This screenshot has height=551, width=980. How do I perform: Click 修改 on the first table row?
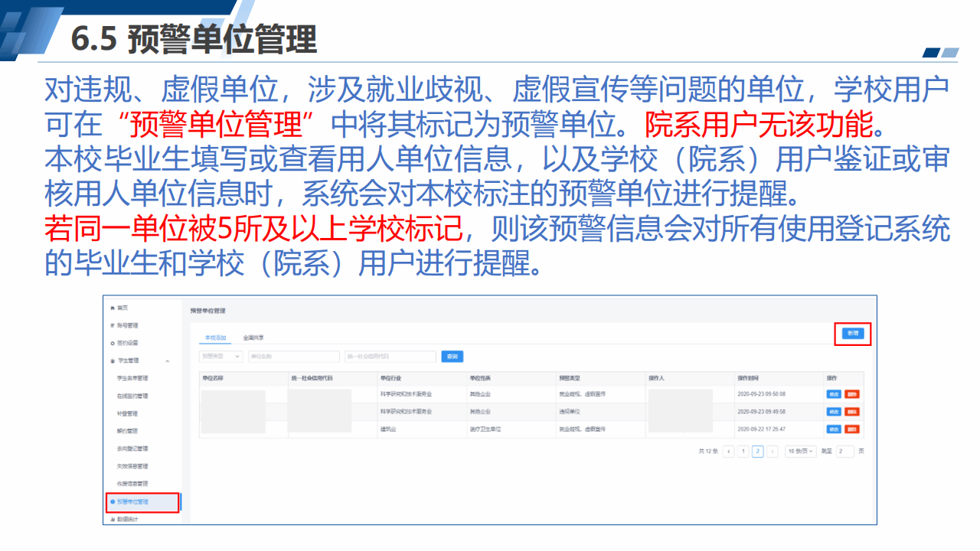[834, 394]
